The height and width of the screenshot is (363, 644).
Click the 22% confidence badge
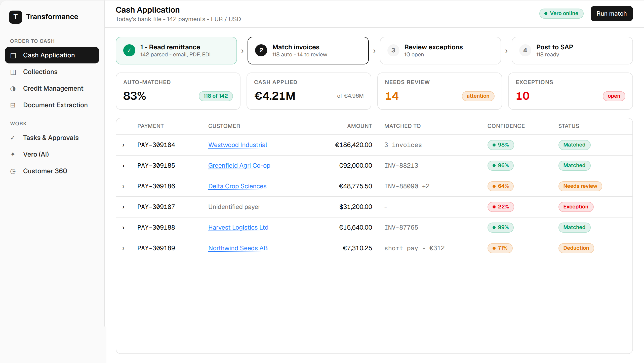tap(501, 207)
